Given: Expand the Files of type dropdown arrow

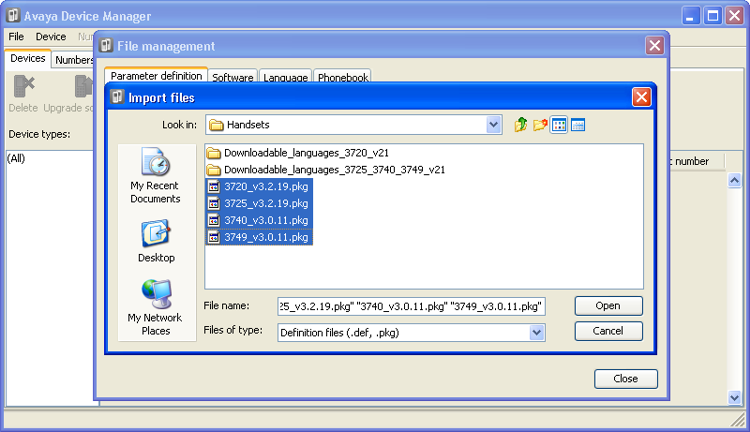Looking at the screenshot, I should tap(537, 332).
